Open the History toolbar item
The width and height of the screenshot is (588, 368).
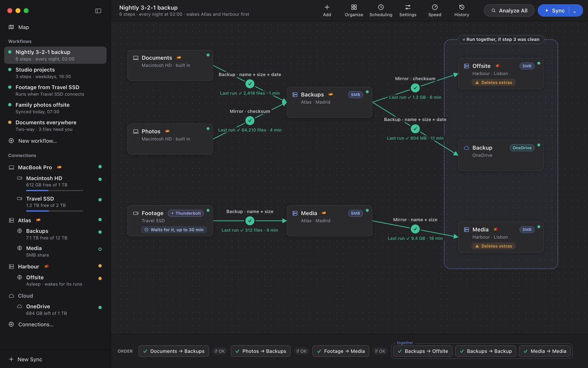click(x=461, y=11)
